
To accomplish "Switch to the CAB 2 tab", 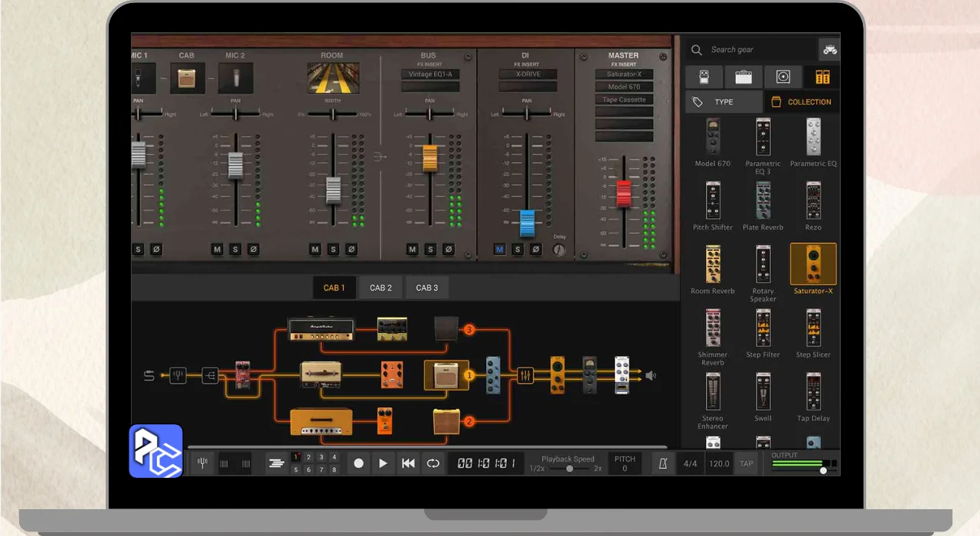I will [x=381, y=288].
